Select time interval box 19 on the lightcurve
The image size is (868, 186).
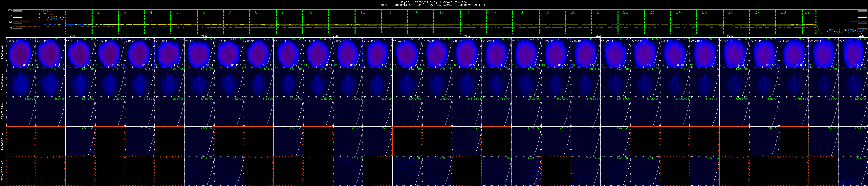552,22
